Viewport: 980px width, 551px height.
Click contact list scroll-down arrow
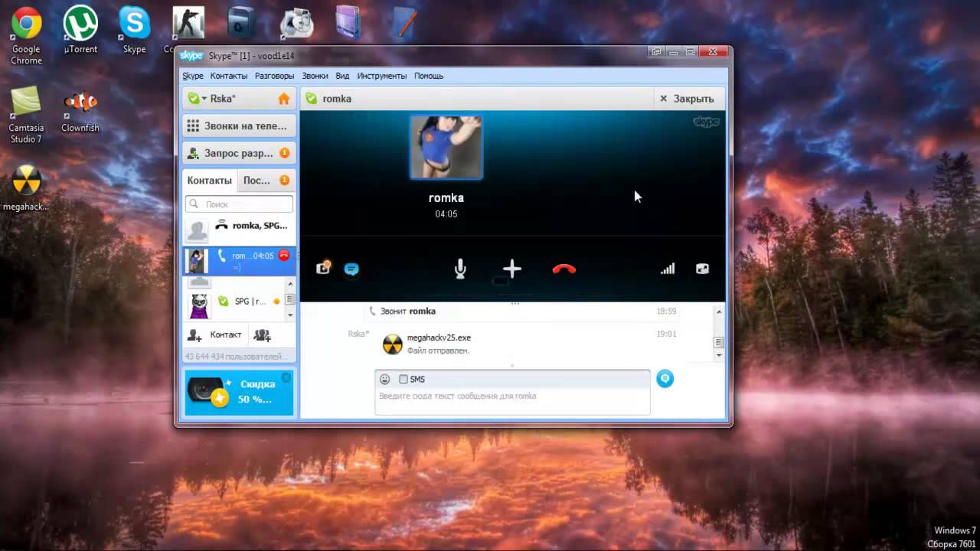tap(290, 315)
